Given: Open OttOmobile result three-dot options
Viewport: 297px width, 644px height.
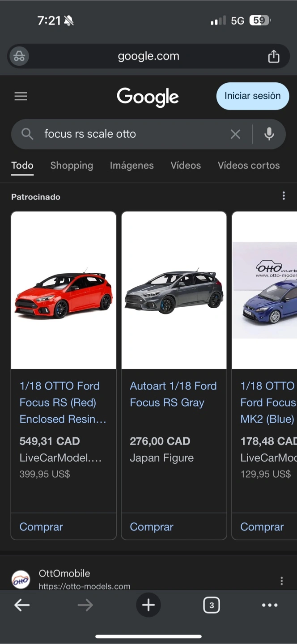Looking at the screenshot, I should [x=281, y=580].
